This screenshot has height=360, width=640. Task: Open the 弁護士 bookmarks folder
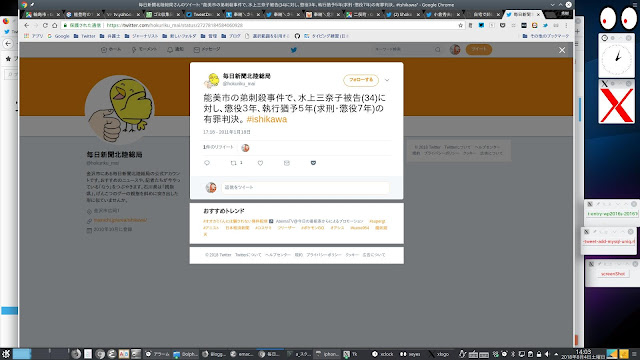110,36
